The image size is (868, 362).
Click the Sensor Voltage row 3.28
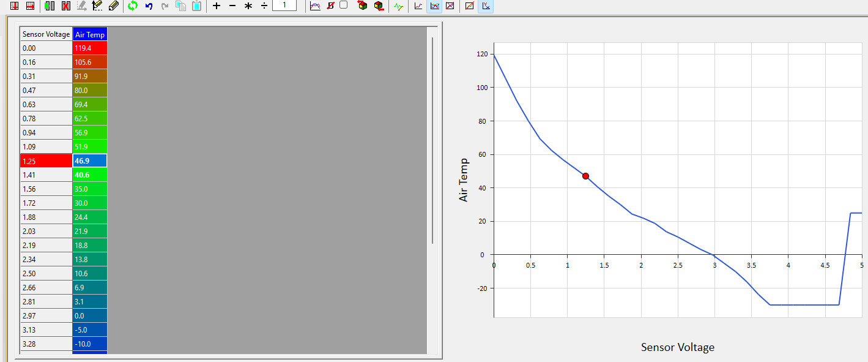pyautogui.click(x=46, y=344)
